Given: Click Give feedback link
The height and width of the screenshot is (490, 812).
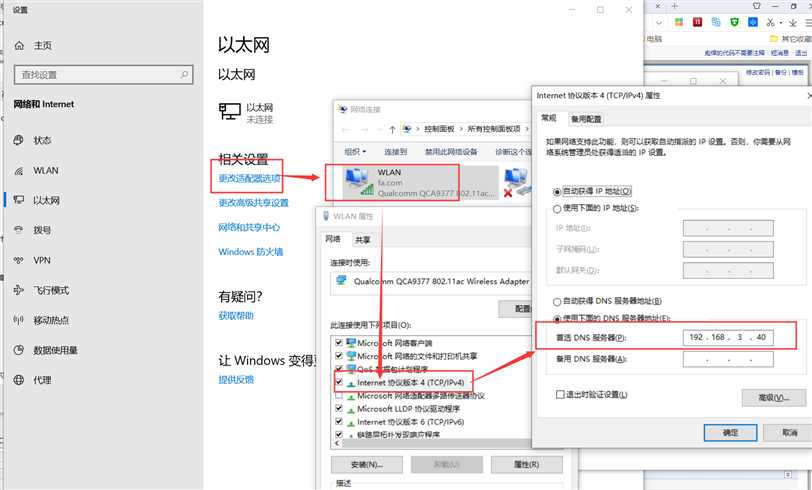Looking at the screenshot, I should click(x=236, y=380).
